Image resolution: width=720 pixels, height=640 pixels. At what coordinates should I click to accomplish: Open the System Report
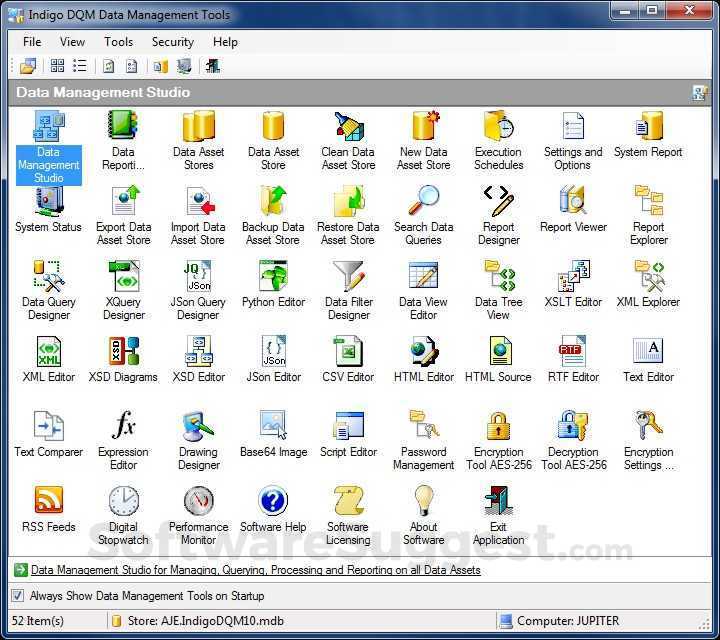coord(648,134)
